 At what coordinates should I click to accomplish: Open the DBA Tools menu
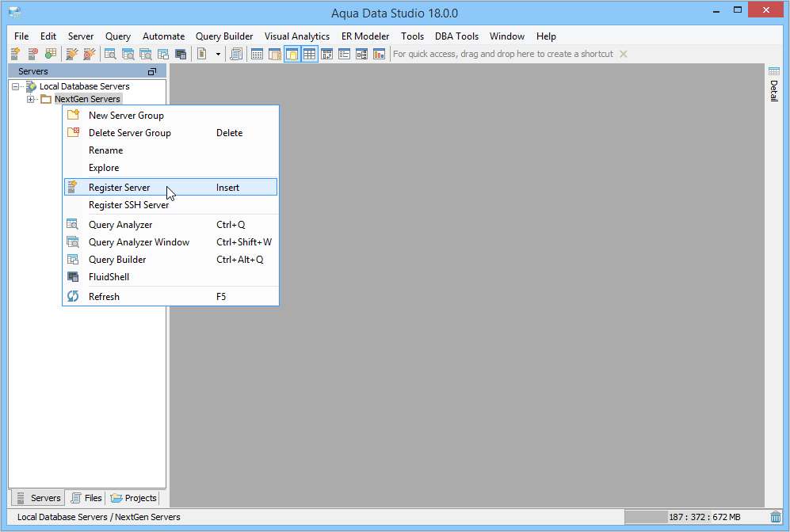coord(456,36)
